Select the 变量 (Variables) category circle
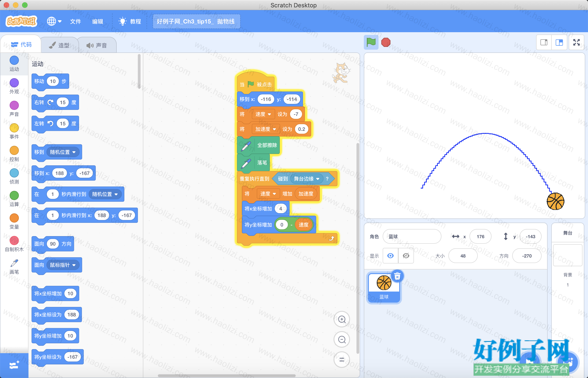Image resolution: width=588 pixels, height=378 pixels. [x=14, y=218]
